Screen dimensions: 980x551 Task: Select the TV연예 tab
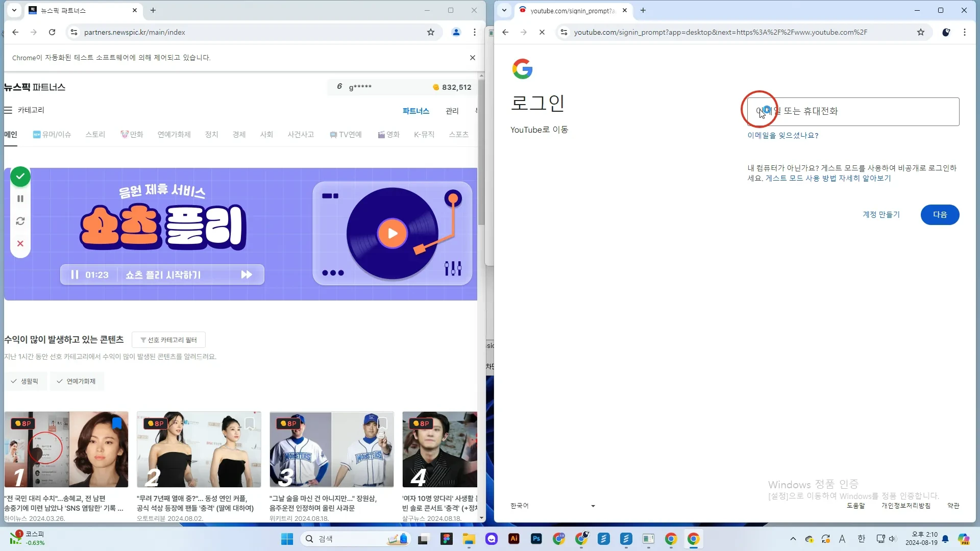click(346, 135)
